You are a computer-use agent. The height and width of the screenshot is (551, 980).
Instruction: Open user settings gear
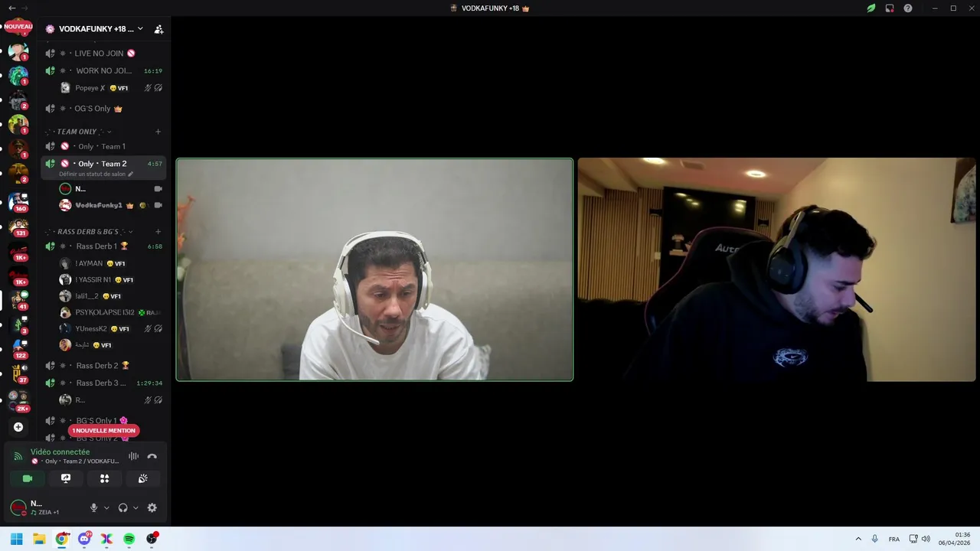[152, 507]
